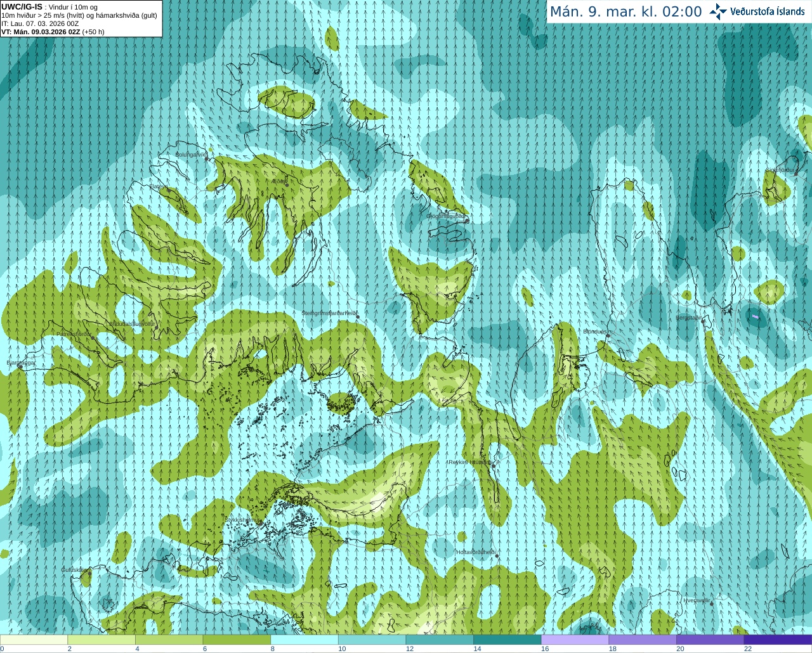
Task: Click the 14–16 m/s dark teal legend swatch
Action: (507, 640)
